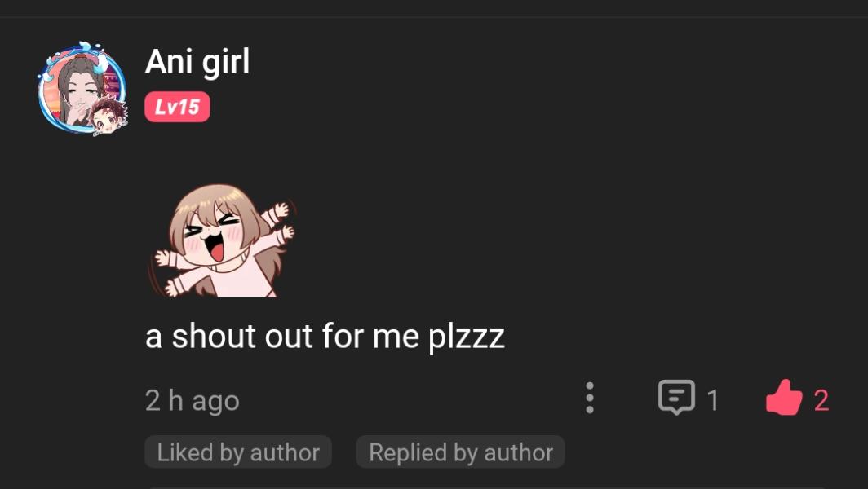Tap the word "plzzz" in the comment

click(467, 337)
